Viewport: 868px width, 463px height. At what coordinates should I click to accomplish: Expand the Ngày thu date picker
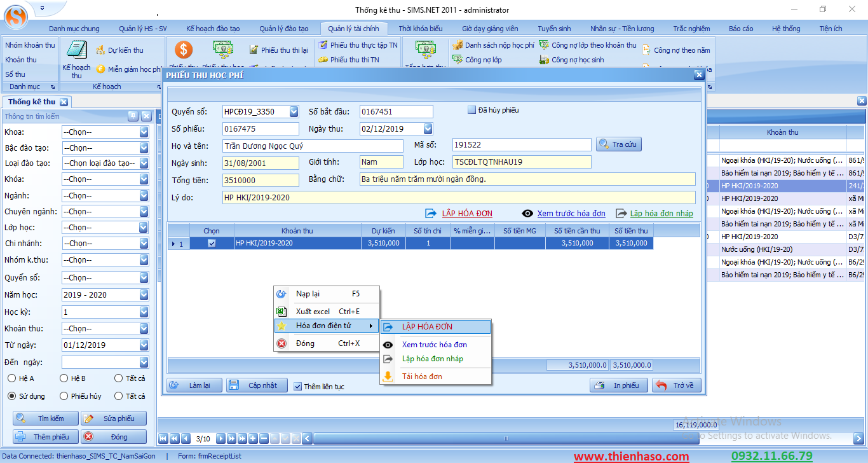pyautogui.click(x=428, y=129)
